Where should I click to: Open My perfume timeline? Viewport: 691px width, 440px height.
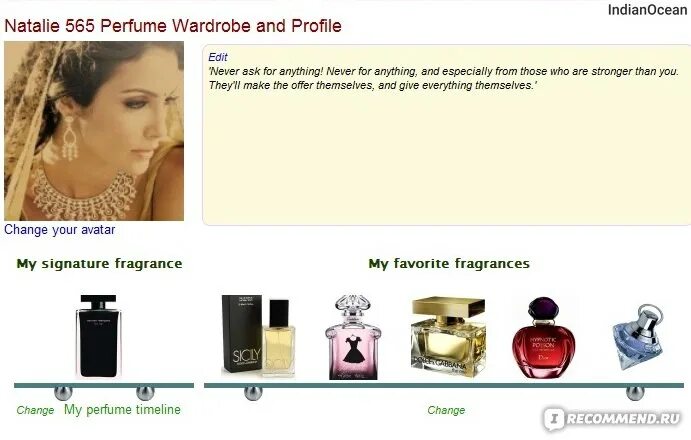pos(122,410)
